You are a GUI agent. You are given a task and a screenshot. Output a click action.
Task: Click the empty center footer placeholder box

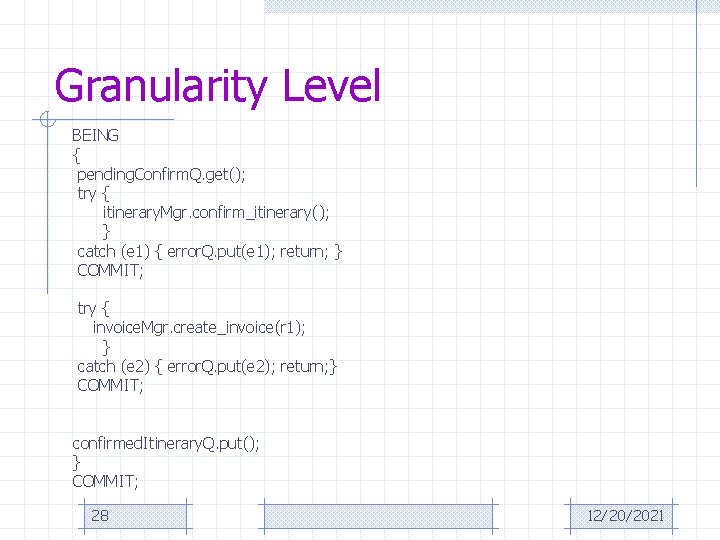tap(378, 516)
